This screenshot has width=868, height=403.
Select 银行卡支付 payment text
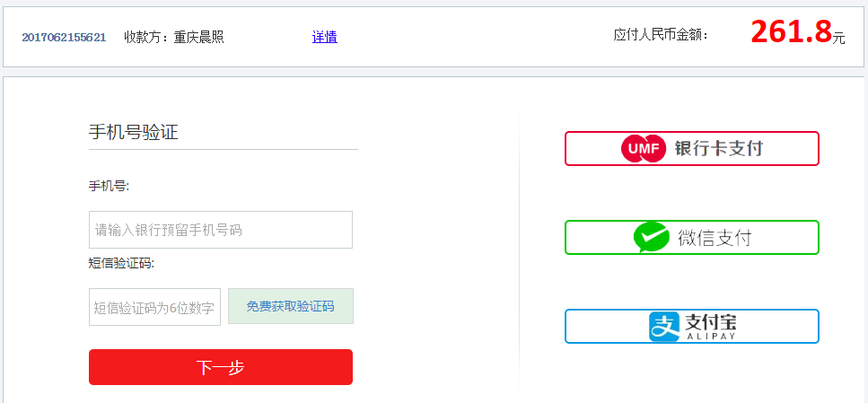(718, 149)
